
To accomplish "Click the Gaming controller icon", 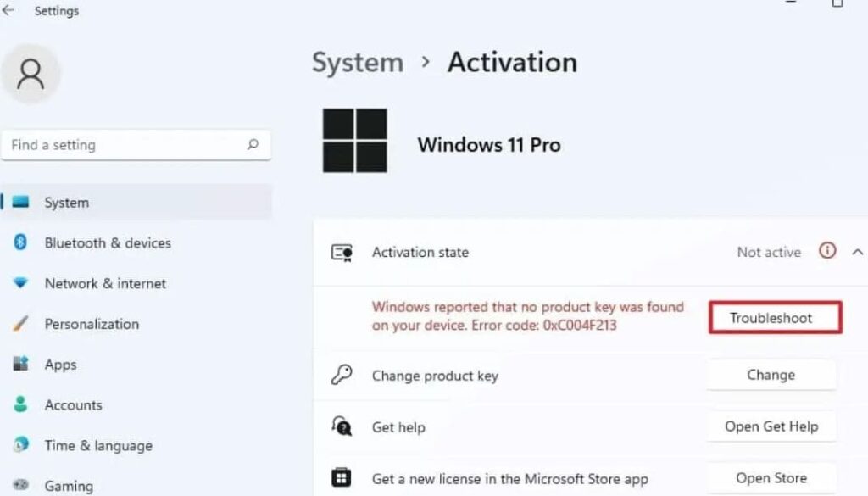I will click(19, 484).
